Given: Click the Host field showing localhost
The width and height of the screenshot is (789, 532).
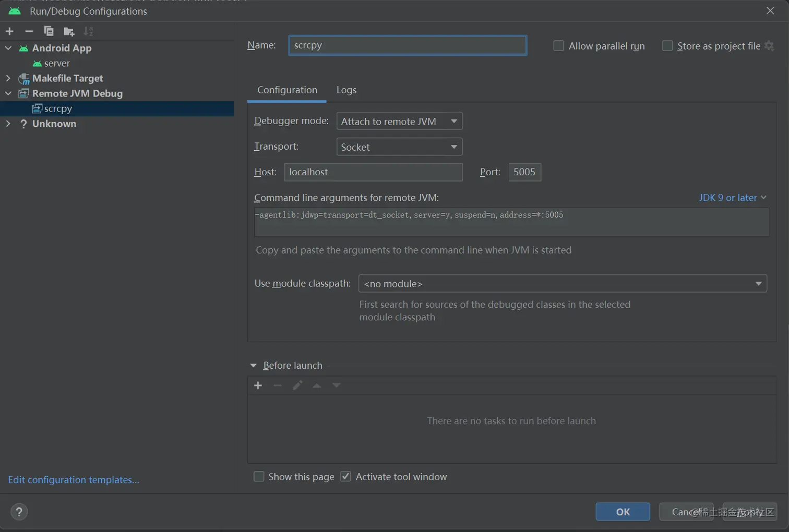Looking at the screenshot, I should point(373,172).
